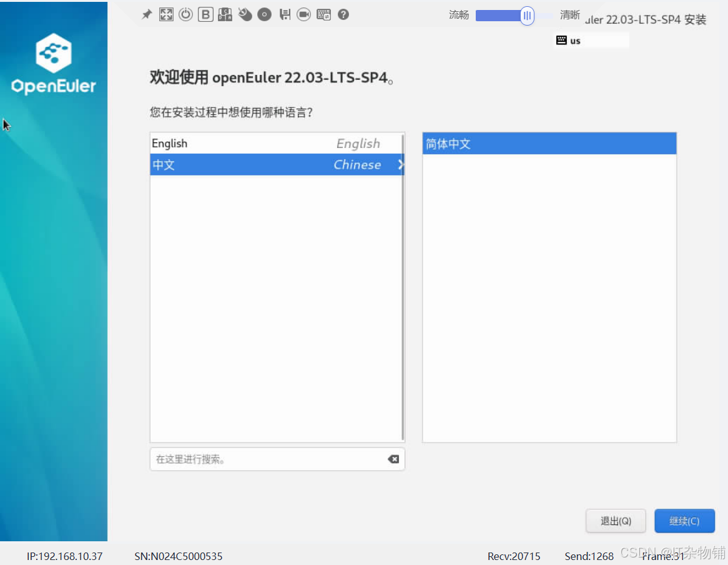Open the virtual keyboard icon
Viewport: 728px width, 565px height.
coord(323,14)
